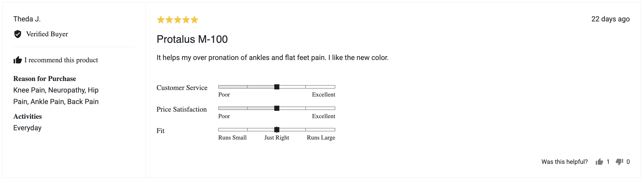This screenshot has width=644, height=180.
Task: Click the thumbs-up helpful icon
Action: click(599, 162)
